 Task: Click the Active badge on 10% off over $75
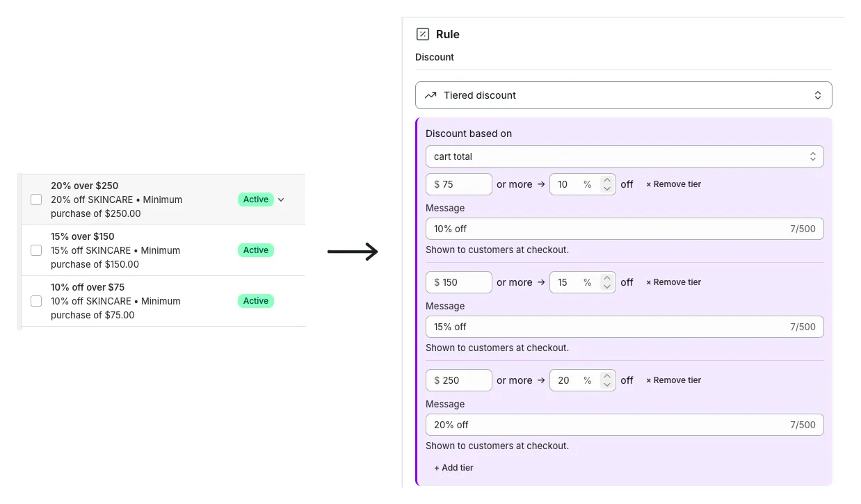tap(256, 301)
